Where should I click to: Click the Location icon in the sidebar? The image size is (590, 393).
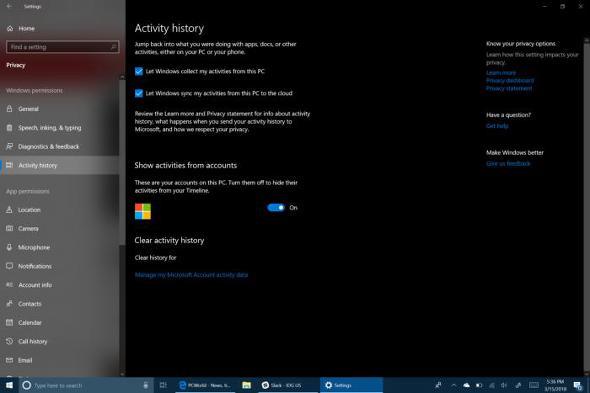(9, 210)
